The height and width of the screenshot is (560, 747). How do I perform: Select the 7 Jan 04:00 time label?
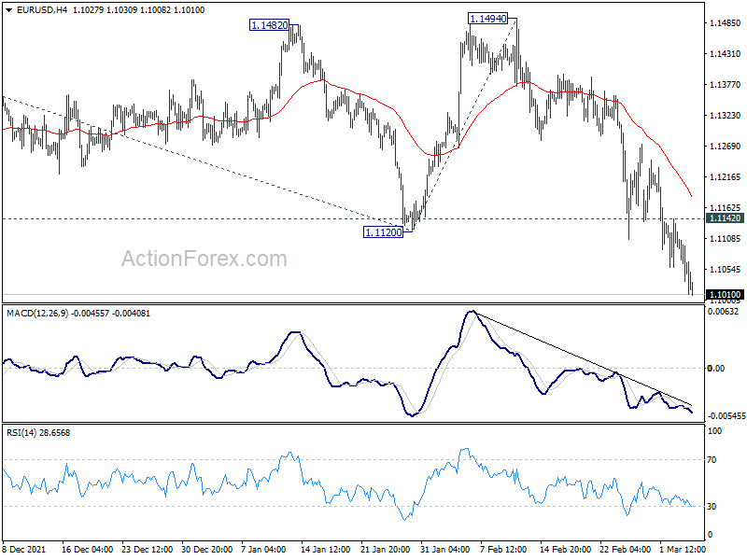click(x=263, y=549)
